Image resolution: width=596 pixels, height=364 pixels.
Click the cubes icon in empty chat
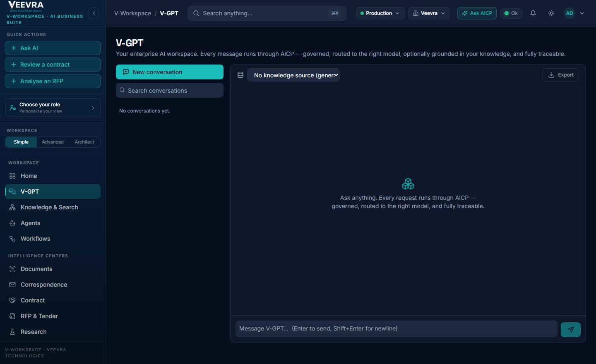(x=408, y=184)
